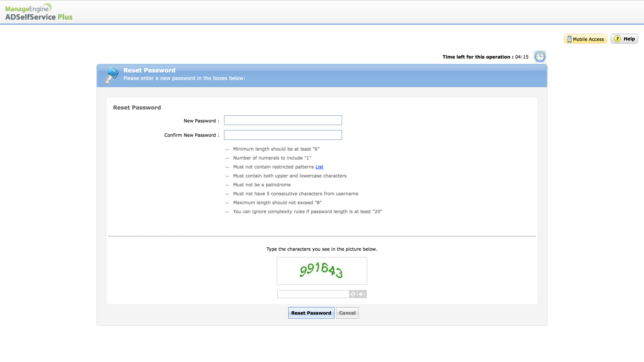Viewport: 644px width, 362px height.
Task: Click the ManageEngine ADSelfService Plus logo
Action: (x=38, y=13)
